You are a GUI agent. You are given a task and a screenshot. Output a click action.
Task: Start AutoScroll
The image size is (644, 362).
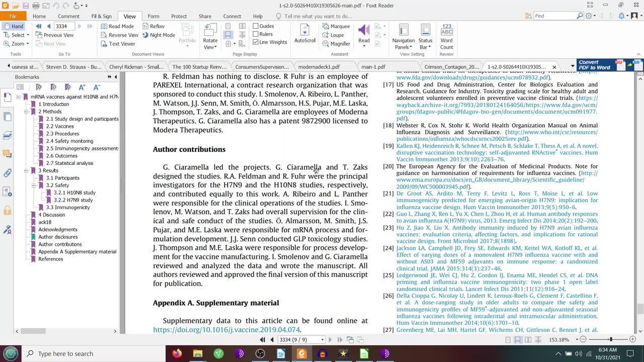click(305, 33)
